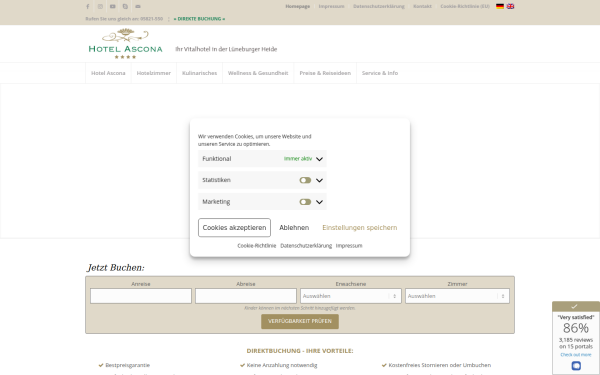Open the Facebook social icon
The height and width of the screenshot is (375, 600).
click(x=88, y=7)
